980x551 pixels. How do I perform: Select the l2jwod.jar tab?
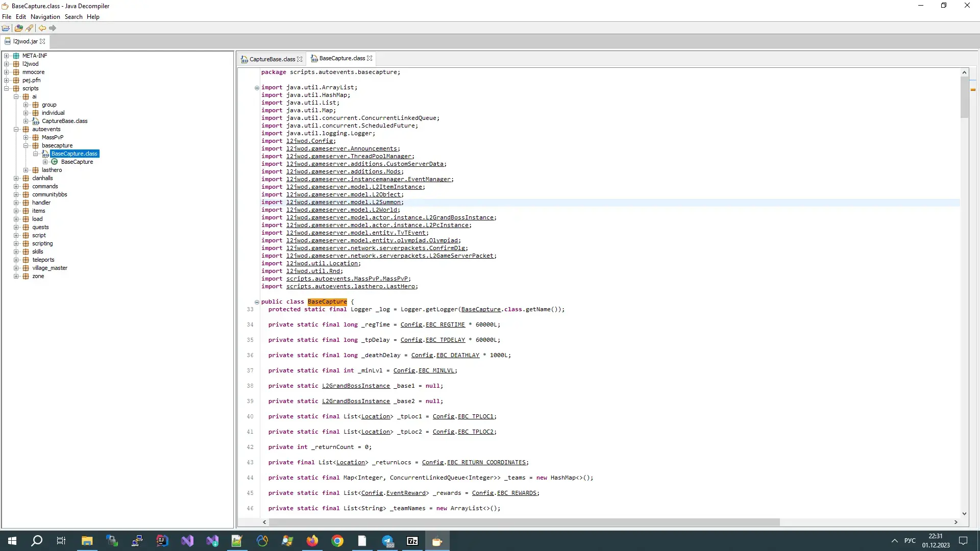pyautogui.click(x=26, y=41)
